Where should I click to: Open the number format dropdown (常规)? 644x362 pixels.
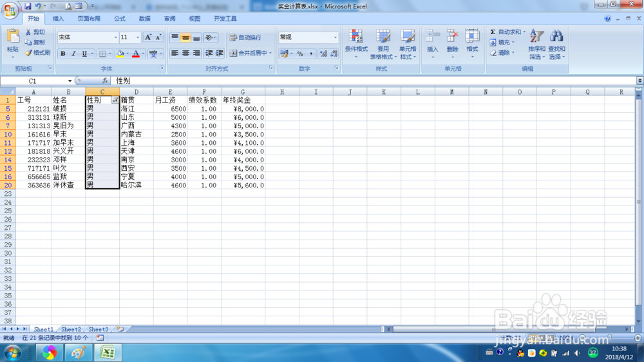[x=335, y=37]
